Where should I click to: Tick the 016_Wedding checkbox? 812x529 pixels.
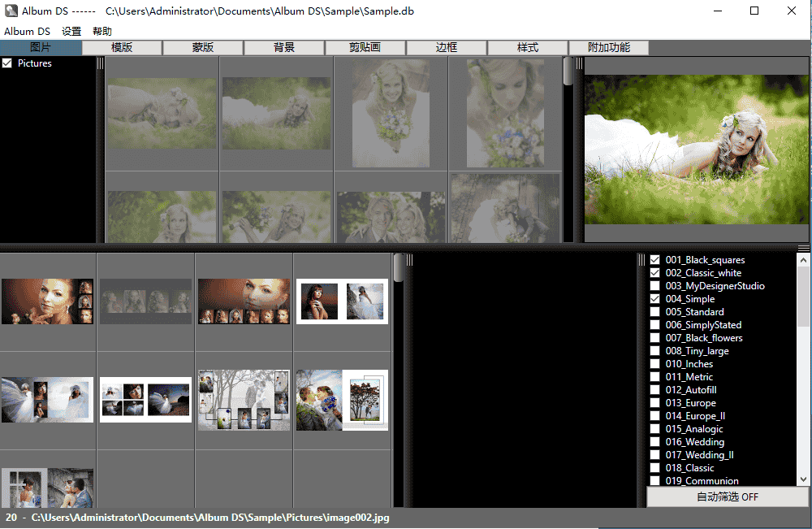coord(655,442)
